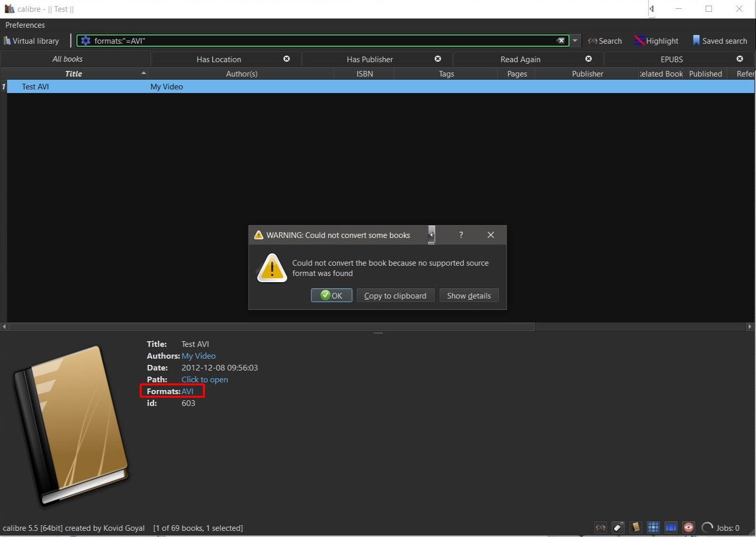This screenshot has width=756, height=537.
Task: Click the My Video author link
Action: click(198, 356)
